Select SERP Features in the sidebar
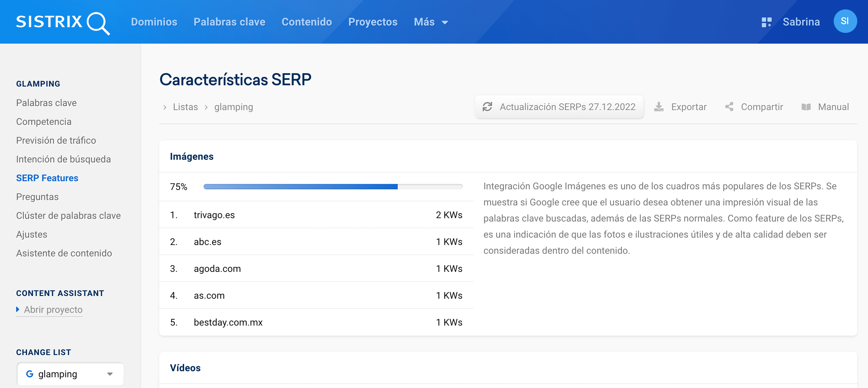This screenshot has width=868, height=388. (47, 178)
